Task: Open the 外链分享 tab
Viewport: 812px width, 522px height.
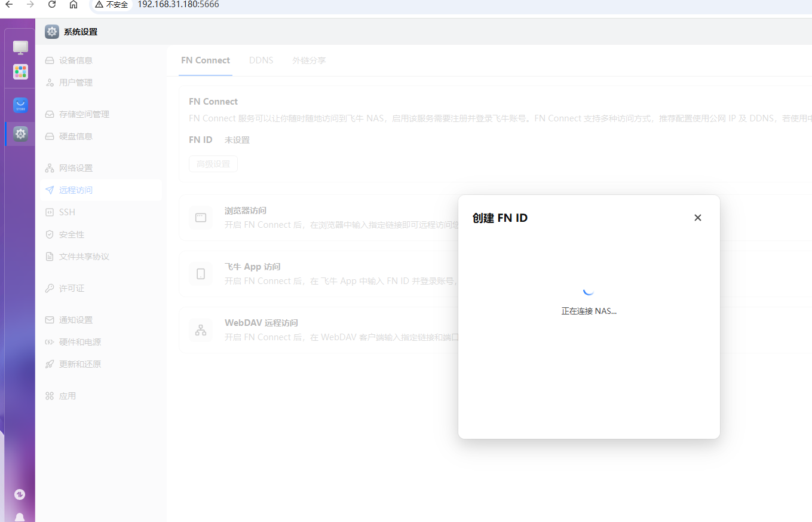Action: [x=309, y=60]
